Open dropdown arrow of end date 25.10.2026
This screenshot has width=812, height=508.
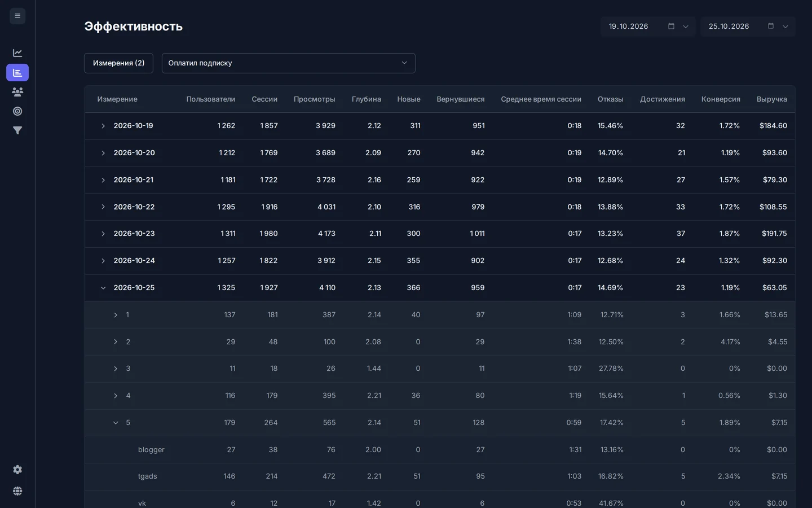785,27
